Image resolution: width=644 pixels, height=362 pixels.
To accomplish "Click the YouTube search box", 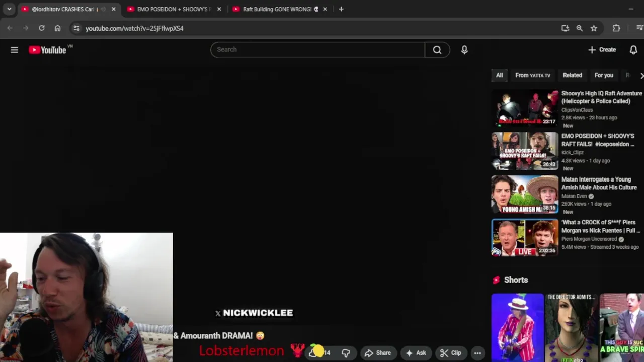I will 318,49.
